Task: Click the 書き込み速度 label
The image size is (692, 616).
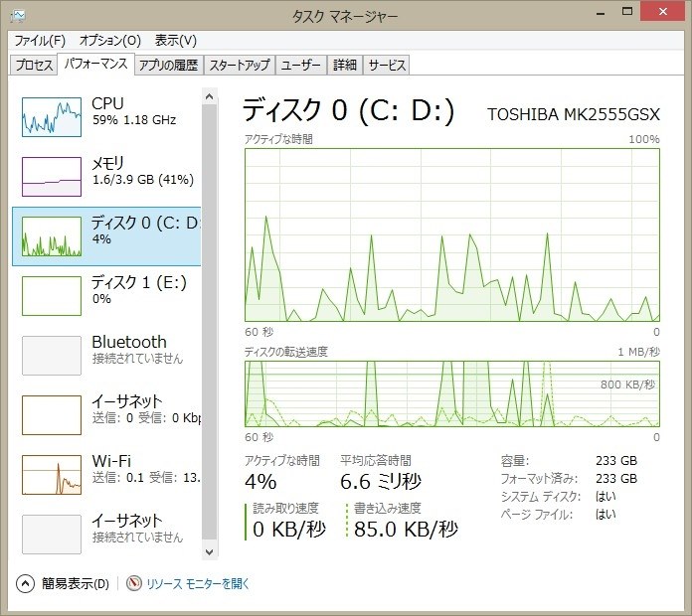Action: point(388,509)
